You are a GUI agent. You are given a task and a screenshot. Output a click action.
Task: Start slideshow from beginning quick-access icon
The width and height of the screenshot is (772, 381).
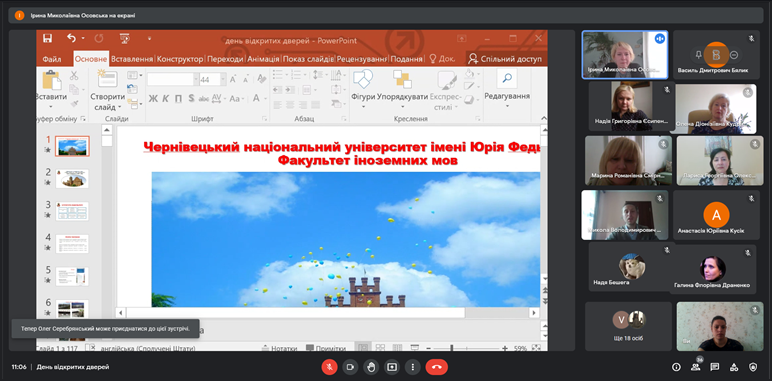click(x=125, y=38)
